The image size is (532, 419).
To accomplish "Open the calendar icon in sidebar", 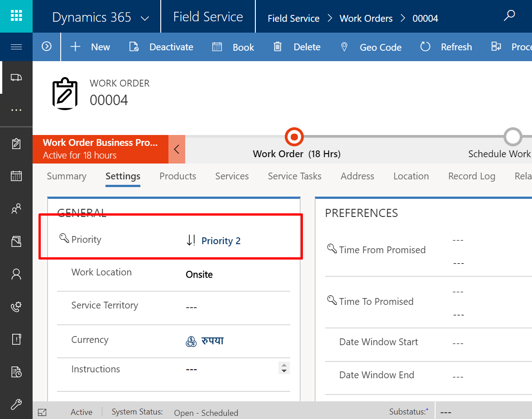I will click(x=16, y=176).
